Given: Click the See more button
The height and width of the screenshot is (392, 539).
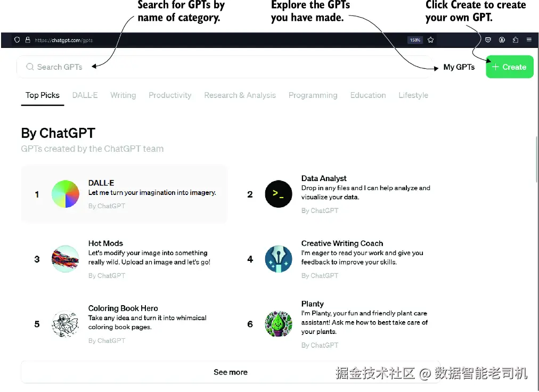Looking at the screenshot, I should pos(230,372).
